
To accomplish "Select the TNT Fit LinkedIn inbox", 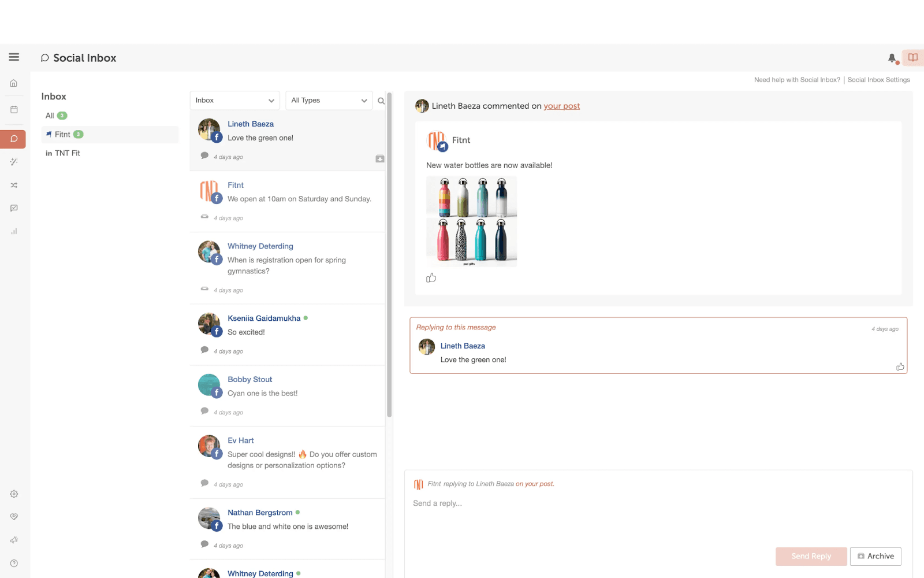I will pyautogui.click(x=63, y=153).
